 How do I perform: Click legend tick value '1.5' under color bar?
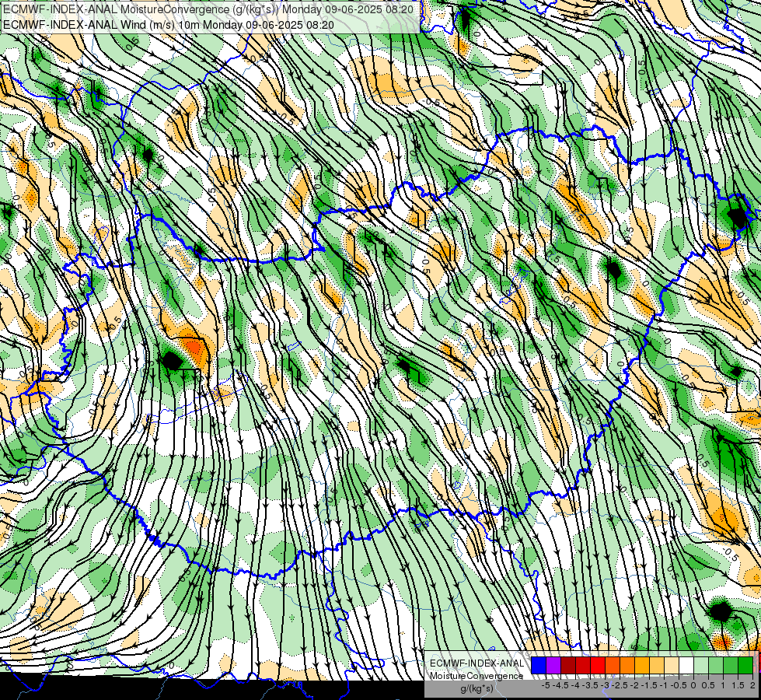[x=737, y=685]
